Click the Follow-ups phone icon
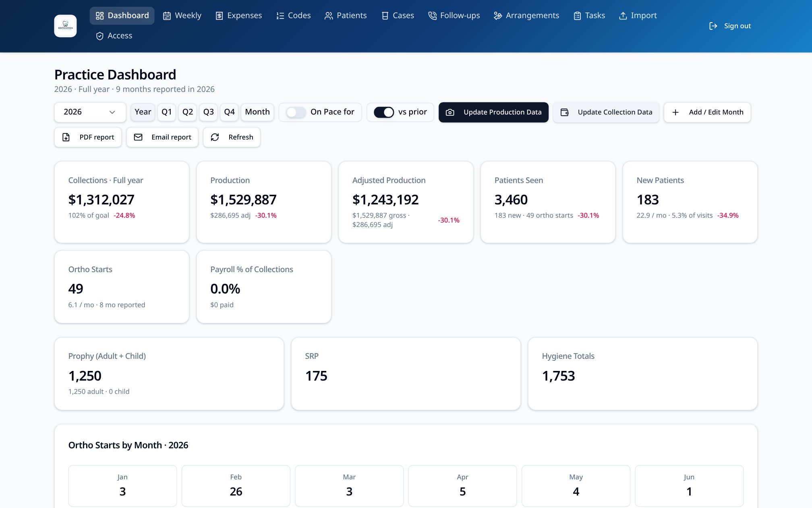The width and height of the screenshot is (812, 508). click(x=432, y=16)
